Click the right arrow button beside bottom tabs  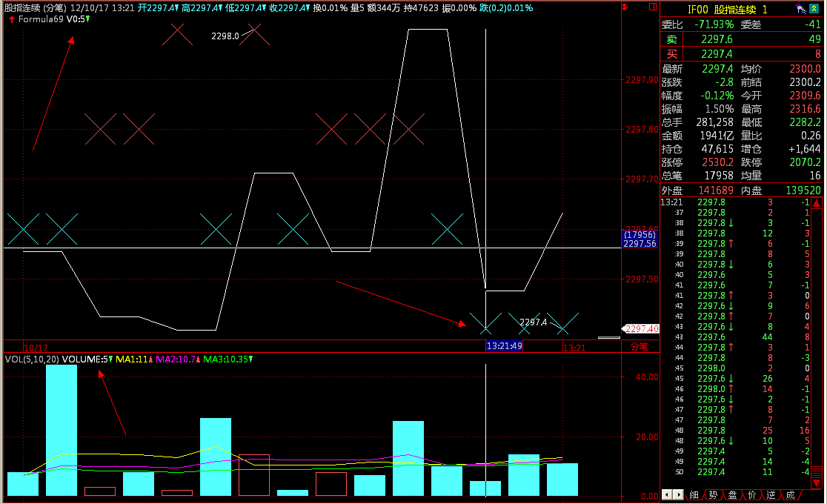pos(678,494)
